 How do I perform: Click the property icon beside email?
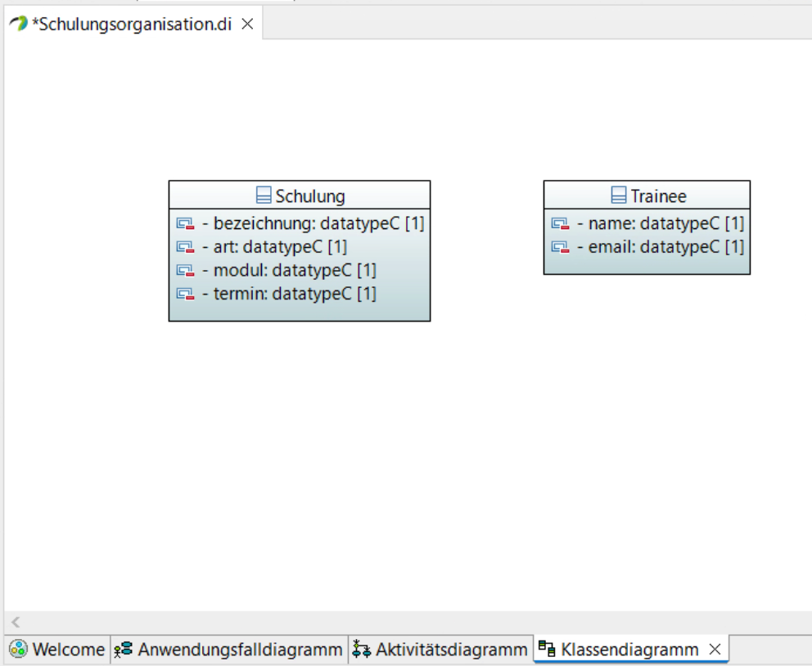click(561, 247)
